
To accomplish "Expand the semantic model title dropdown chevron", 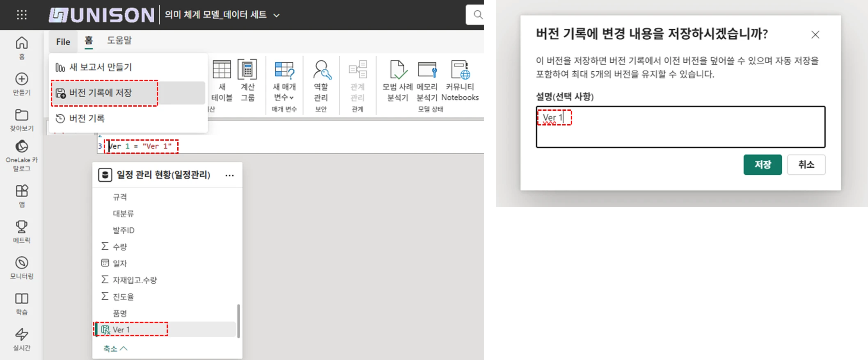I will (x=277, y=16).
